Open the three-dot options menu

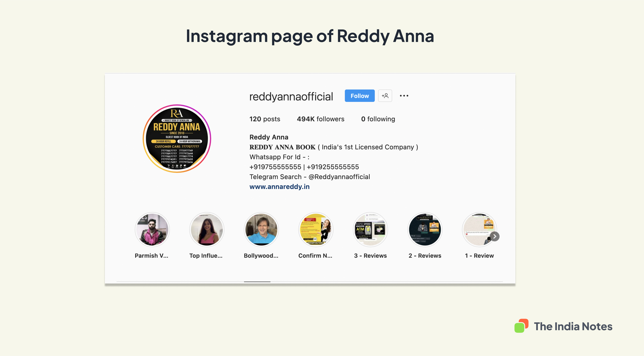click(x=404, y=96)
